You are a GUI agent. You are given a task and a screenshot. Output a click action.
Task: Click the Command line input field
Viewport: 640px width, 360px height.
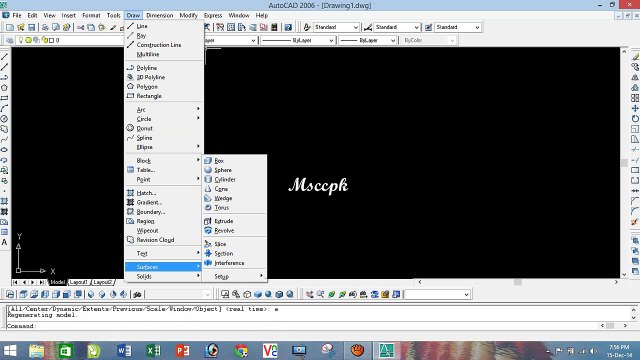pyautogui.click(x=302, y=326)
